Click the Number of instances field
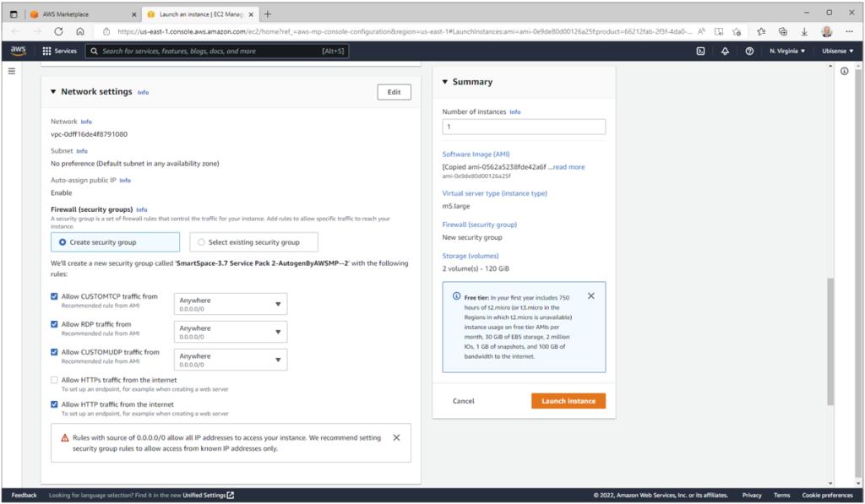The width and height of the screenshot is (865, 504). click(524, 127)
